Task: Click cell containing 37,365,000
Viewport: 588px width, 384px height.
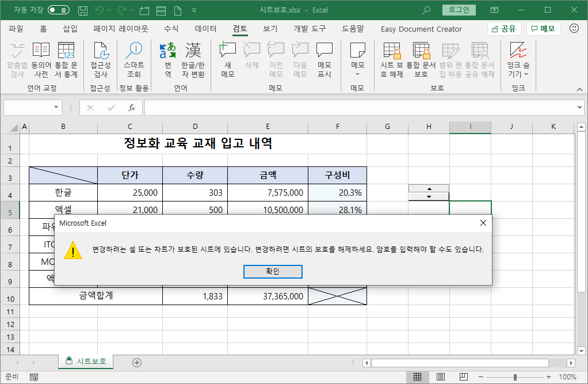Action: pyautogui.click(x=268, y=296)
